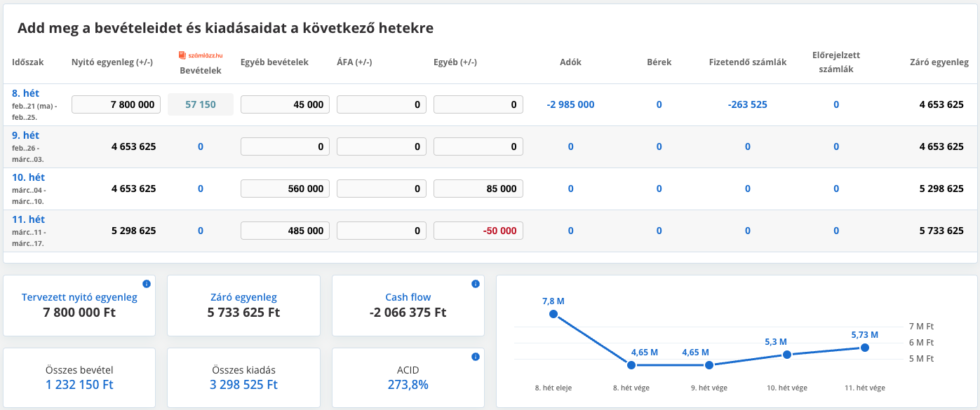The width and height of the screenshot is (980, 410).
Task: Click the 85 000 Egyéb field in 10. hét
Action: pyautogui.click(x=478, y=189)
